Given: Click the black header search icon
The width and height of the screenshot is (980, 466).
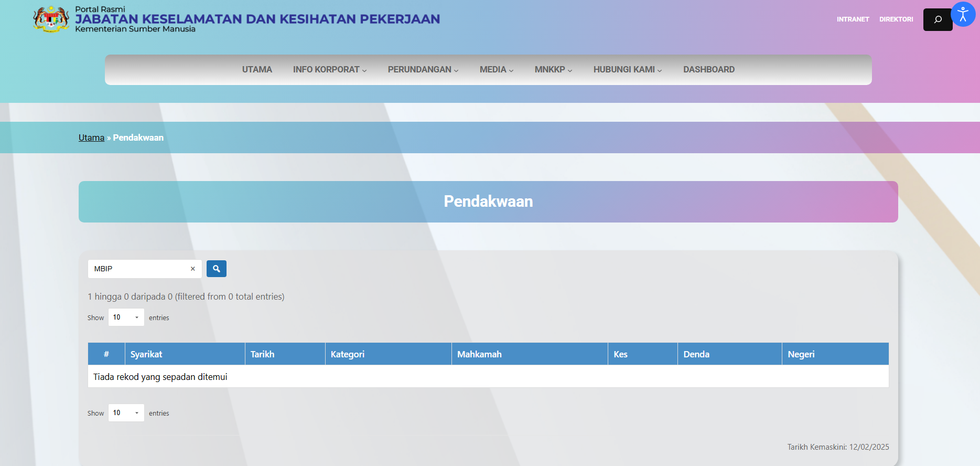Looking at the screenshot, I should tap(938, 19).
